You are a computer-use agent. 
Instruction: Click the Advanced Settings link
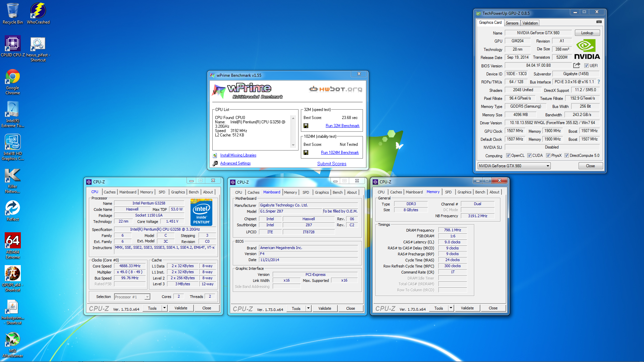tap(235, 163)
